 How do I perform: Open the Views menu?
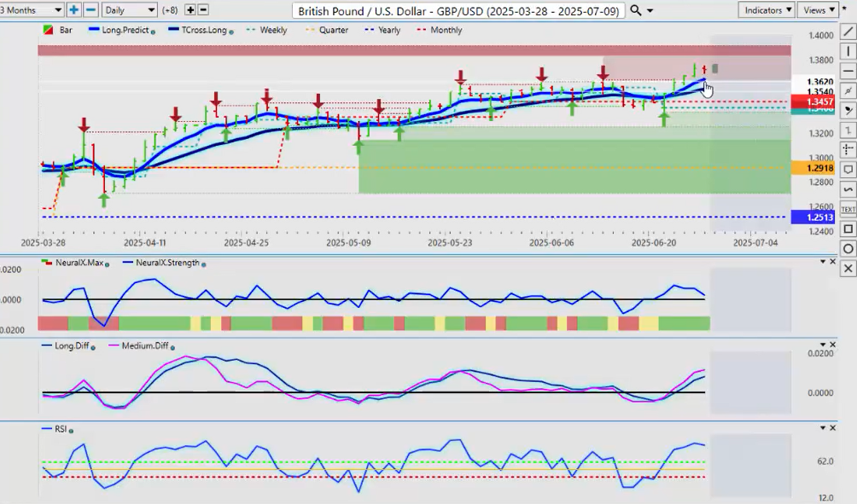pos(819,10)
